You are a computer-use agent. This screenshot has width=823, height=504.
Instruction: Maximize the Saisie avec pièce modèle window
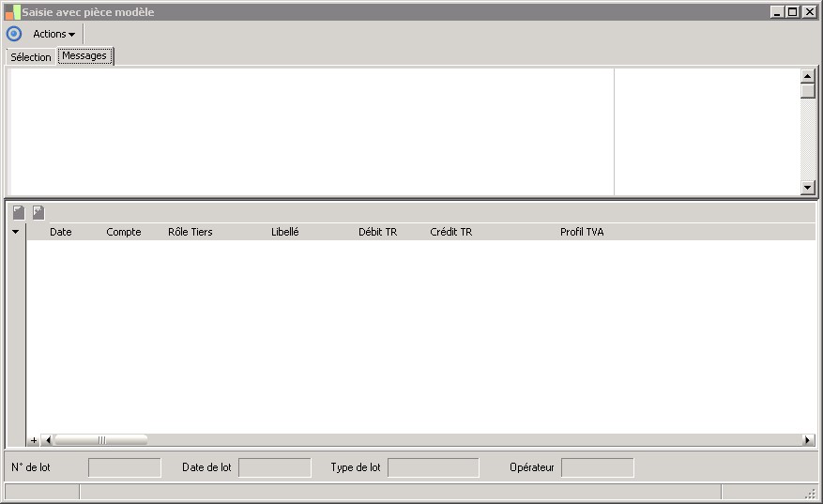(793, 12)
